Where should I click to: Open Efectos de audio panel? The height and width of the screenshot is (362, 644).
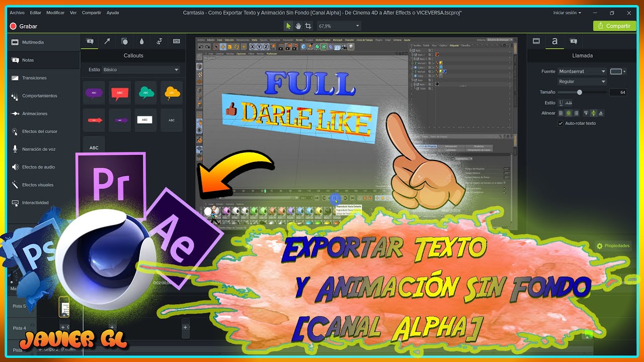[43, 167]
